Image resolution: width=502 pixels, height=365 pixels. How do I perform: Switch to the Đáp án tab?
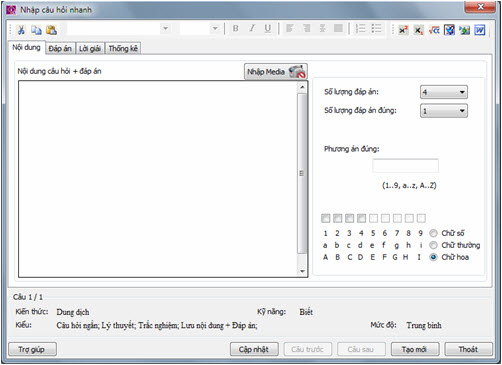pos(60,49)
